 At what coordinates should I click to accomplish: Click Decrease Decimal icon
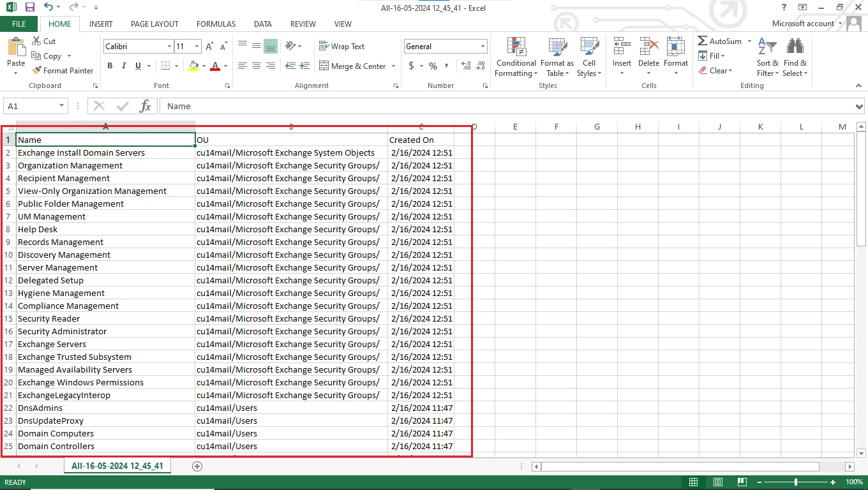(x=481, y=66)
